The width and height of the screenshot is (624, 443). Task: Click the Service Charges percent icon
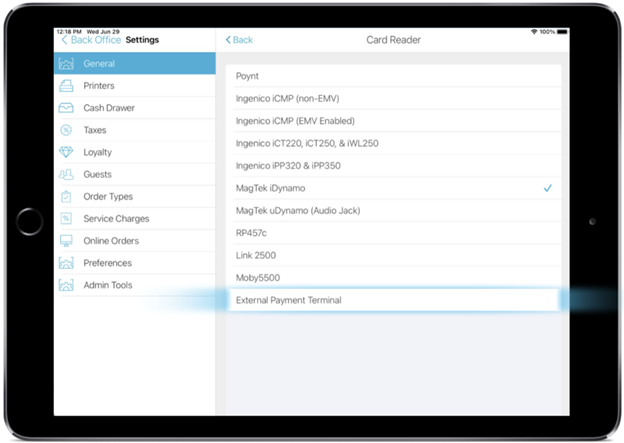[x=66, y=219]
